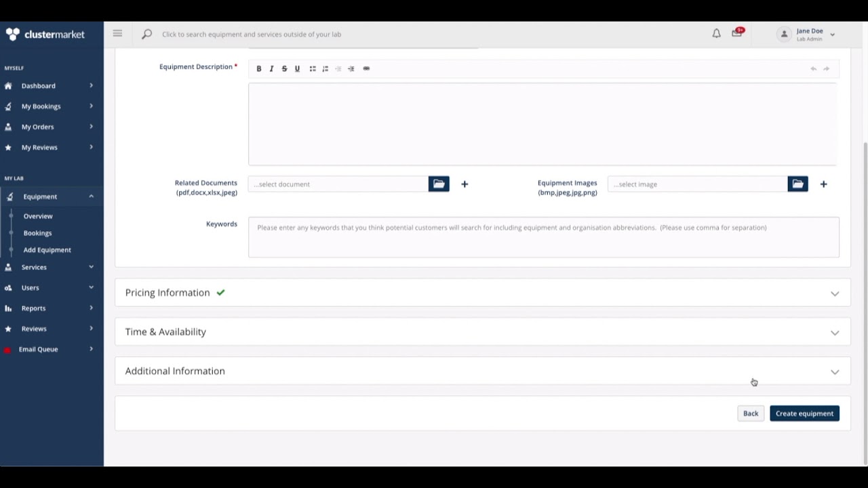Click the select image field
The image size is (868, 488).
698,184
